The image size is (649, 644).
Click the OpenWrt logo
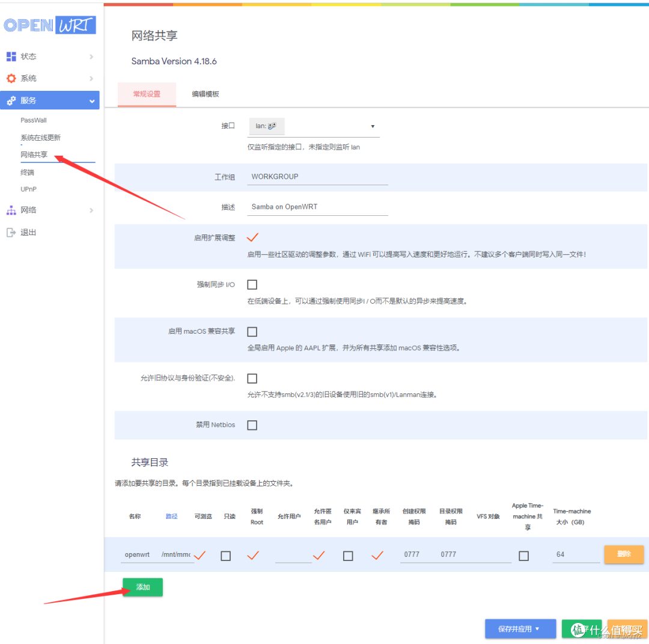[x=50, y=25]
